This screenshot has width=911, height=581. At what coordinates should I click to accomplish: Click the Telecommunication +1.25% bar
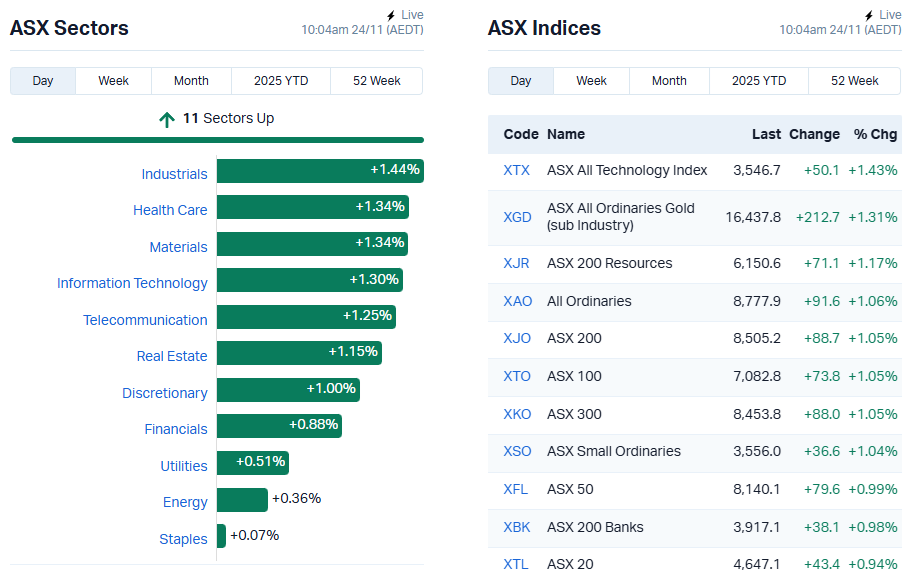pyautogui.click(x=306, y=317)
